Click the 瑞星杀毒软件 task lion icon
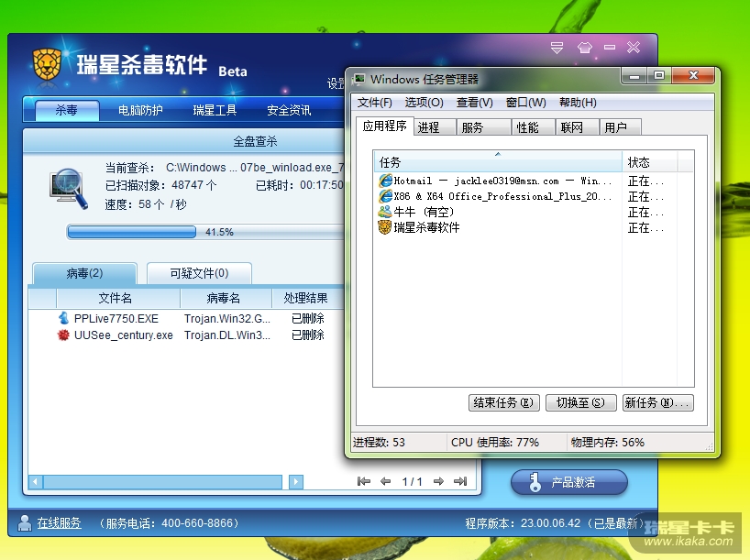 pyautogui.click(x=385, y=227)
